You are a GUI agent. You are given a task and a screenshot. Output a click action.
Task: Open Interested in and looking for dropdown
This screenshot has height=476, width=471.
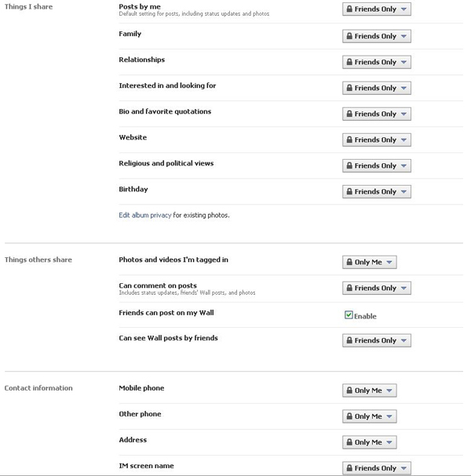[377, 88]
